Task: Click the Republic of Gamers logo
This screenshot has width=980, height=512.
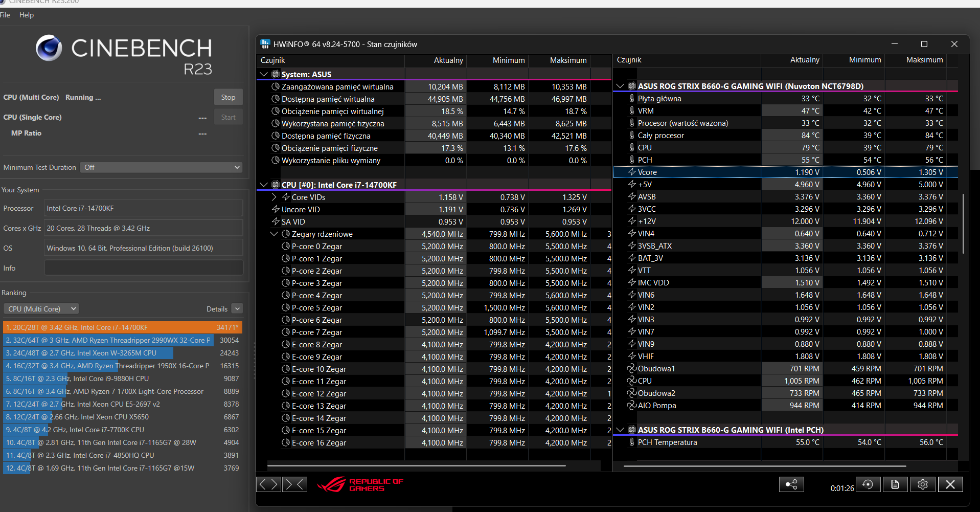Action: pyautogui.click(x=360, y=484)
